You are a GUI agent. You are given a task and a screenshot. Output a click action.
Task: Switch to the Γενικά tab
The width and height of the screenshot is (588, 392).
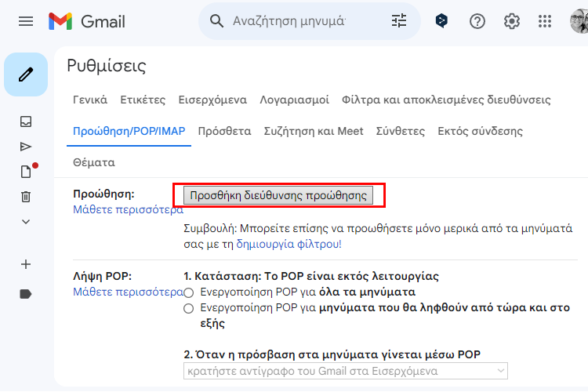[x=90, y=100]
